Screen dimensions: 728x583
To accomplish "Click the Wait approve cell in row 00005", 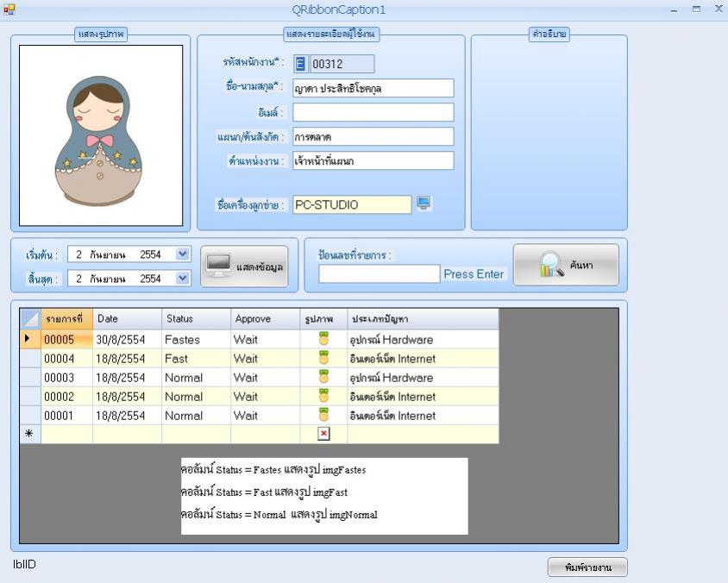I will point(265,339).
